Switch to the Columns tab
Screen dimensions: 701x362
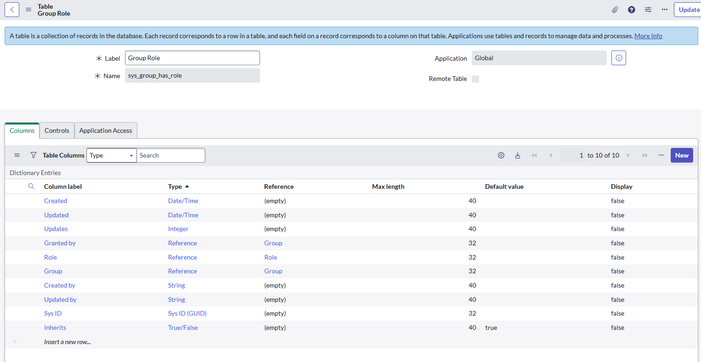point(22,130)
